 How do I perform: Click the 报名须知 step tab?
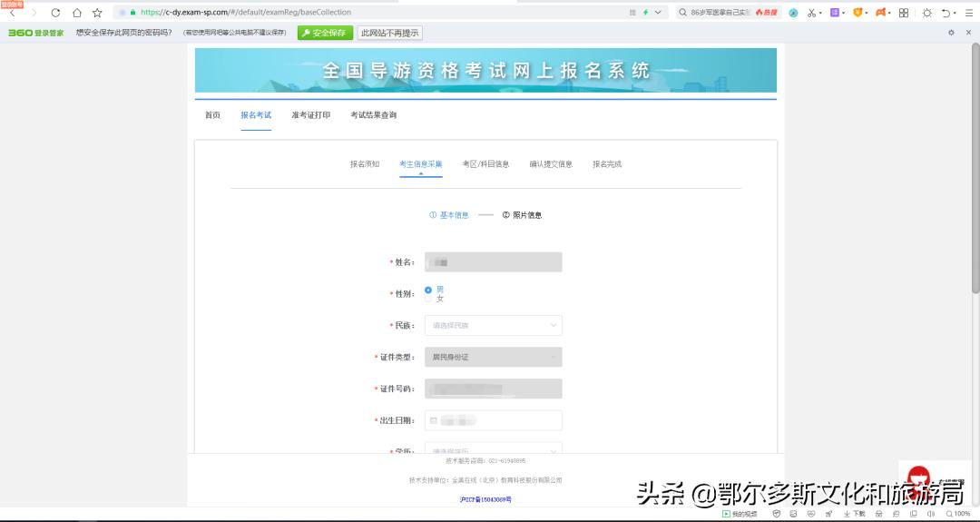(x=365, y=163)
